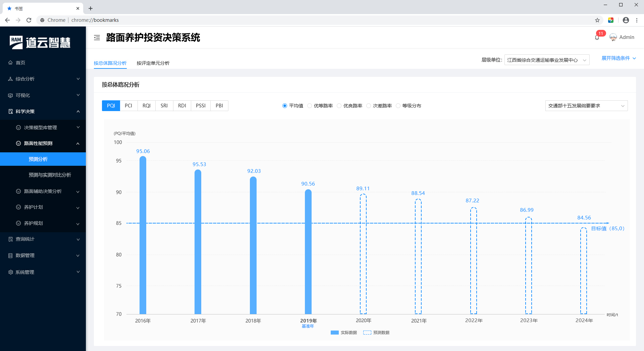Open the Chrome profile icon
The image size is (644, 351).
click(626, 20)
